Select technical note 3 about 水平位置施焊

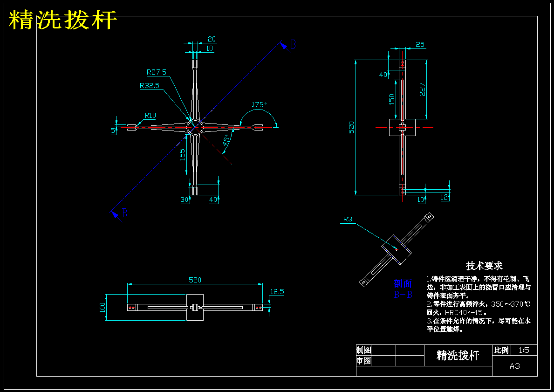point(479,325)
